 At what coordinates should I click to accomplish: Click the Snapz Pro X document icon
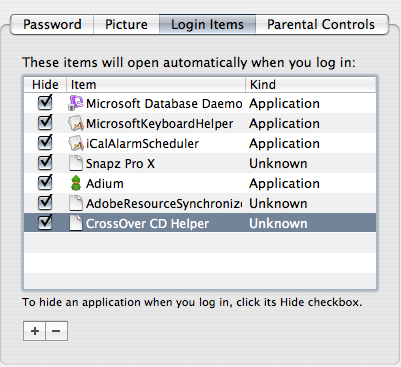[76, 163]
